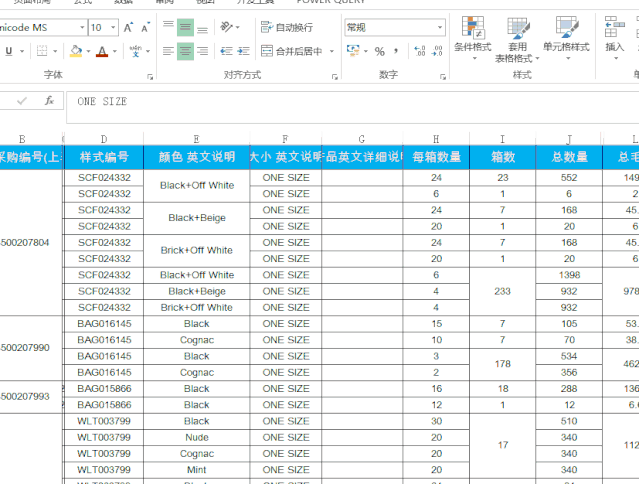Screen dimensions: 639x484
Task: Select merged 箱数 cell showing 233
Action: tap(502, 291)
